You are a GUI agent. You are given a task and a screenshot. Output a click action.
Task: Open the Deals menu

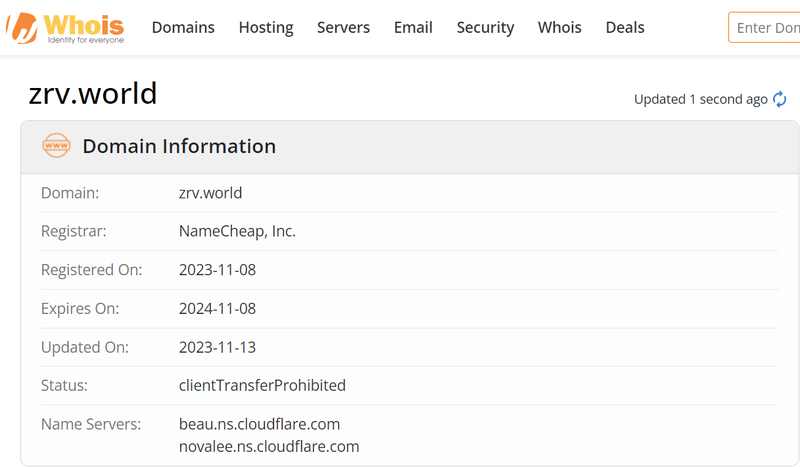[x=625, y=28]
